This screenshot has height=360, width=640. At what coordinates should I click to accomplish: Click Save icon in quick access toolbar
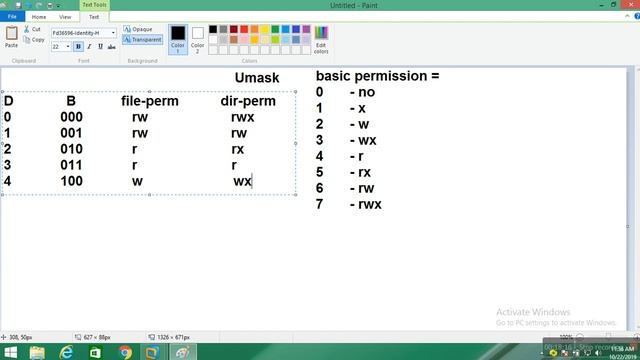18,5
